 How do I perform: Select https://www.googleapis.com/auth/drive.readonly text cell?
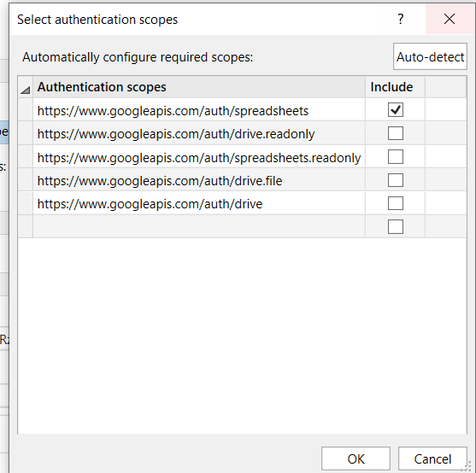(x=199, y=133)
